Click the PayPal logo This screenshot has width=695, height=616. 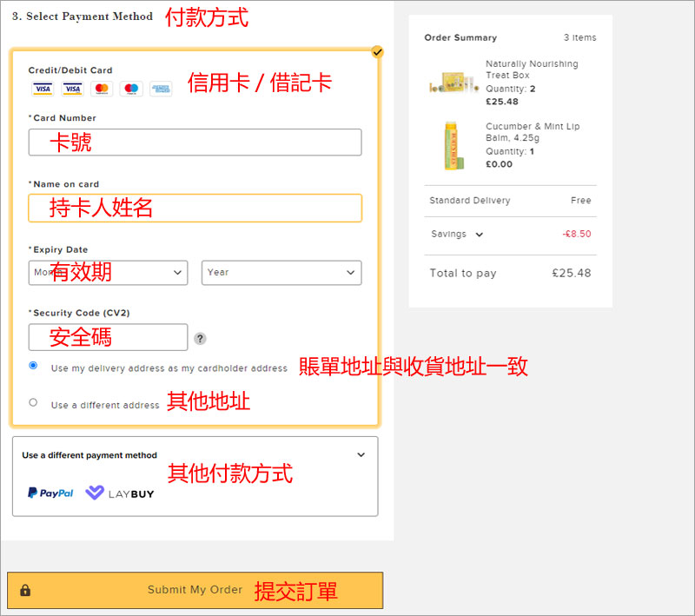tap(50, 493)
